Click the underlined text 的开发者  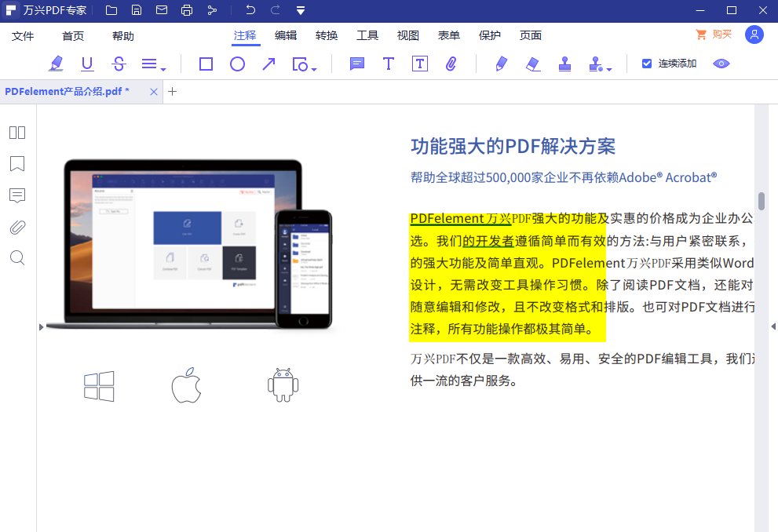(488, 242)
